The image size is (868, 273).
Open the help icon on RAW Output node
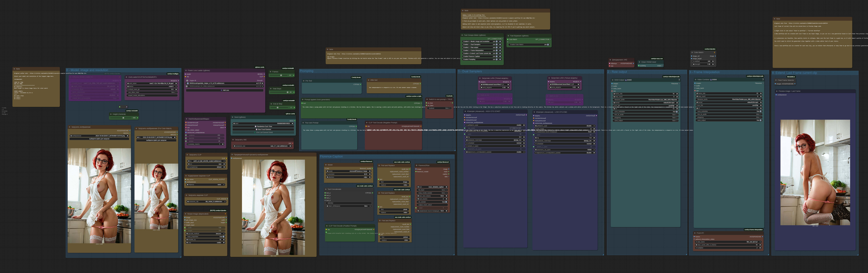[x=679, y=80]
